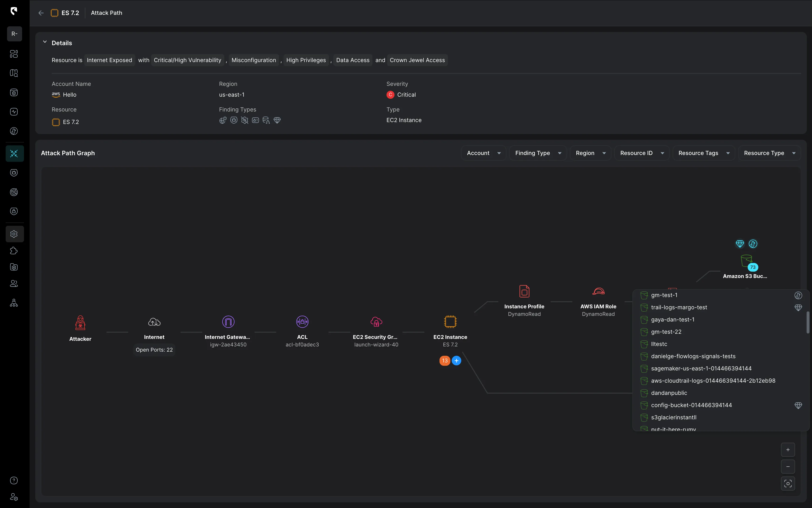Click the back arrow in header
The width and height of the screenshot is (812, 508).
pyautogui.click(x=41, y=13)
